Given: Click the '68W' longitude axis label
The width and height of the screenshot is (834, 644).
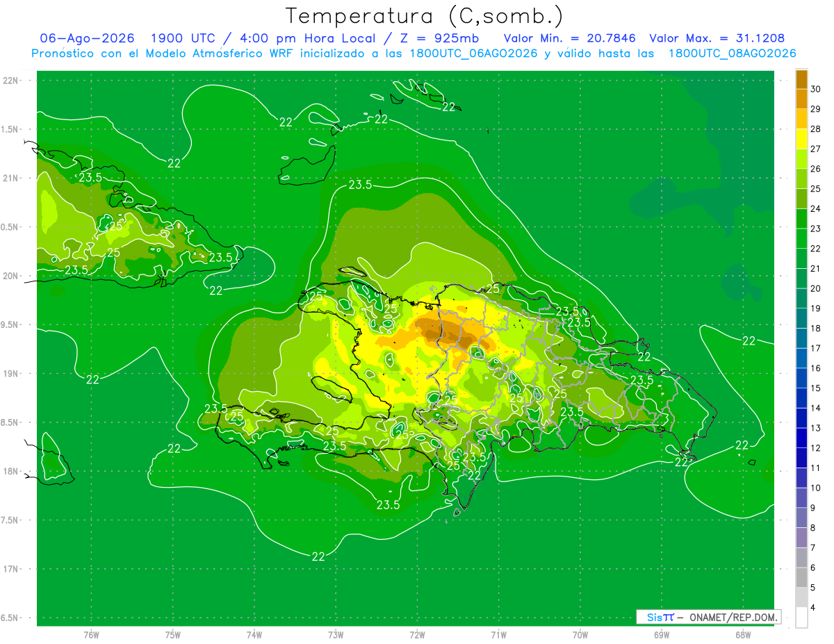Looking at the screenshot, I should tap(742, 635).
